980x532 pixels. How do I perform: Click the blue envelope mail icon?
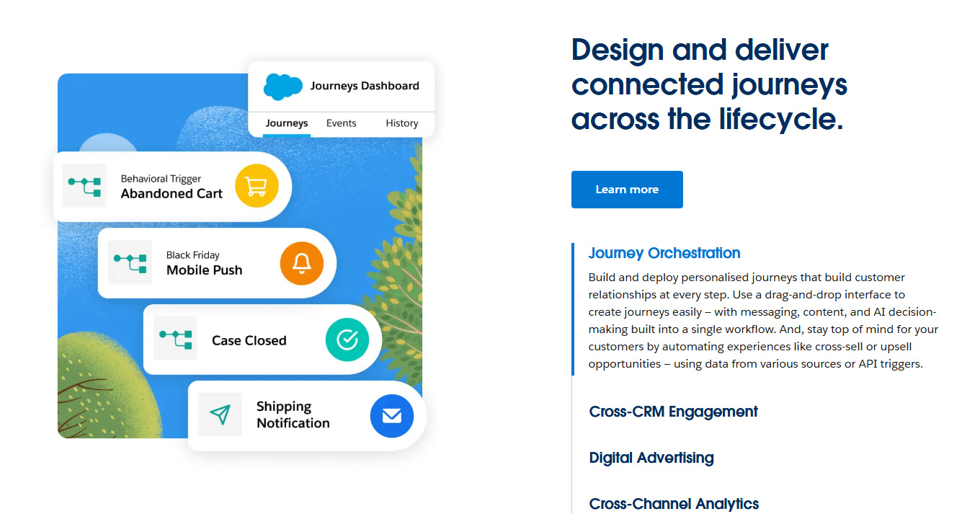392,416
